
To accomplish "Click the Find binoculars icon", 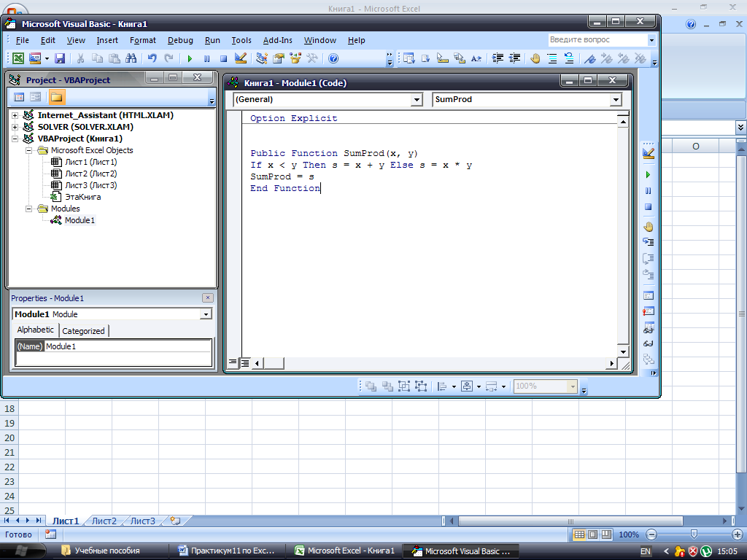I will 131,58.
